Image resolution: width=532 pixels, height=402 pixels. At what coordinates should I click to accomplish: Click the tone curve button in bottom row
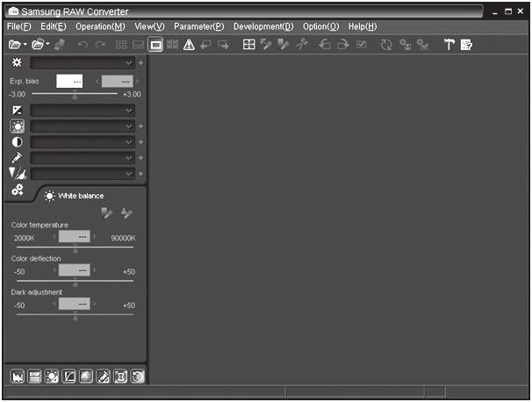(x=68, y=377)
